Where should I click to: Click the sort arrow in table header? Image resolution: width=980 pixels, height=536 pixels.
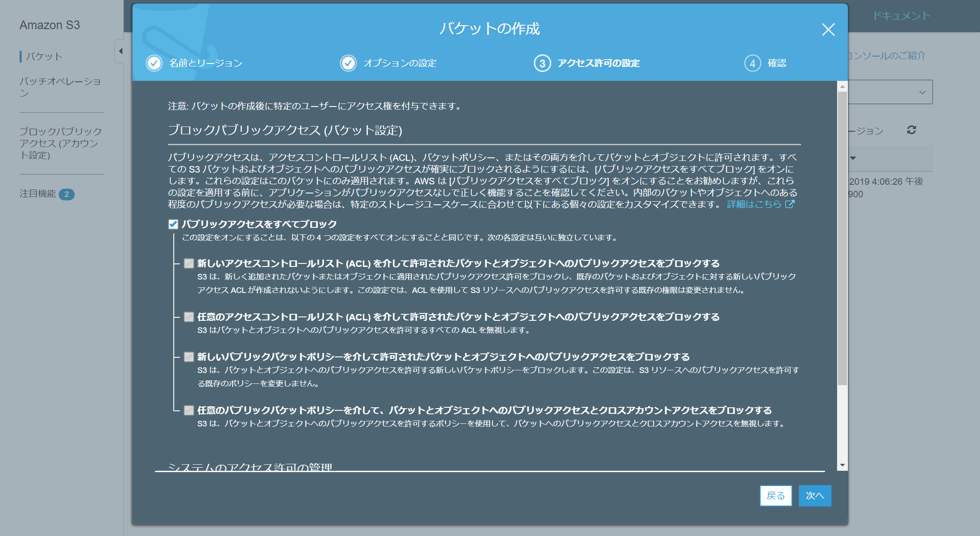click(x=853, y=158)
